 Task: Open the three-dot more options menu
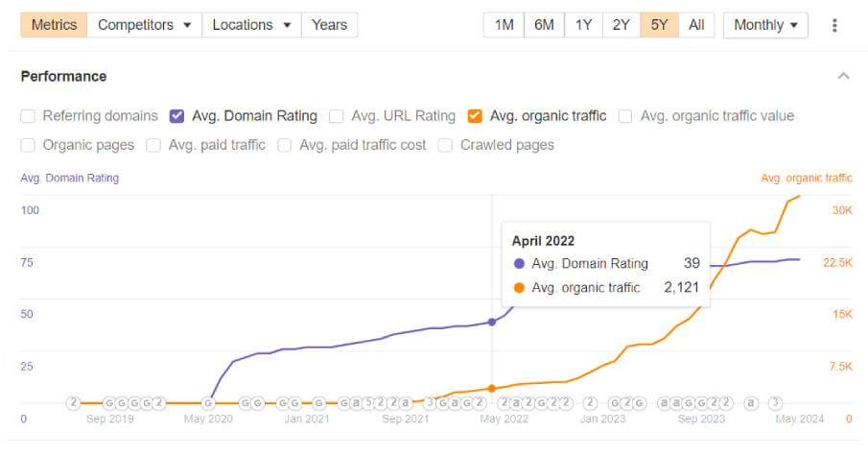click(834, 25)
